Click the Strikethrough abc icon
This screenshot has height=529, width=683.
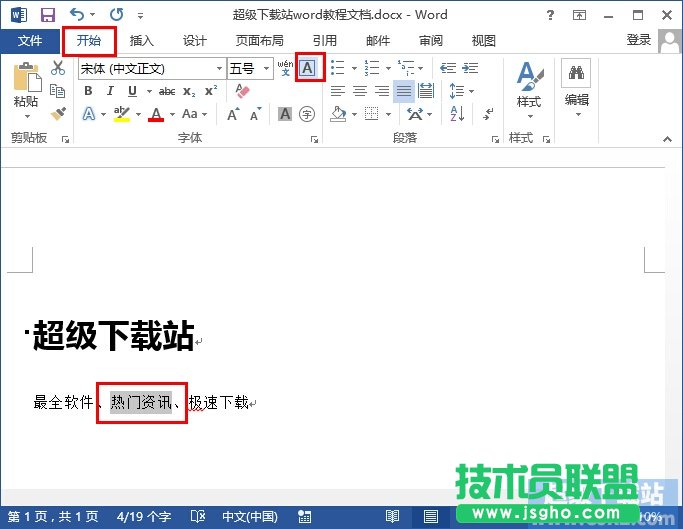(x=167, y=91)
